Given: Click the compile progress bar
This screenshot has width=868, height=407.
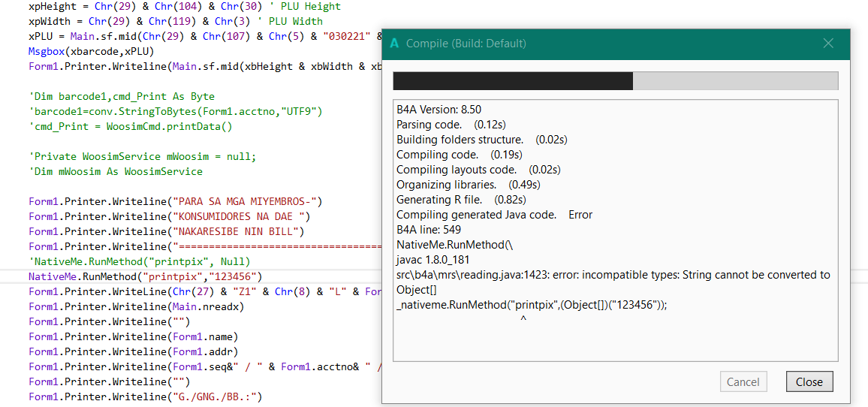Looking at the screenshot, I should point(615,81).
